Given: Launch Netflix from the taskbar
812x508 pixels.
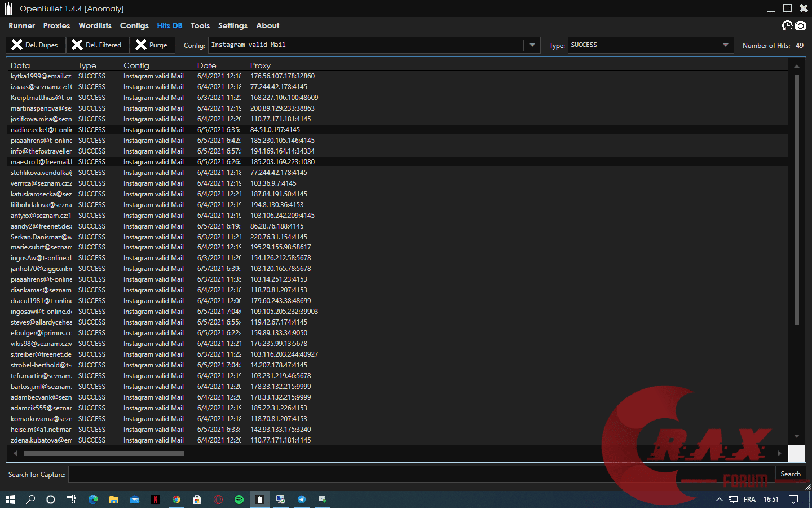Looking at the screenshot, I should point(155,499).
